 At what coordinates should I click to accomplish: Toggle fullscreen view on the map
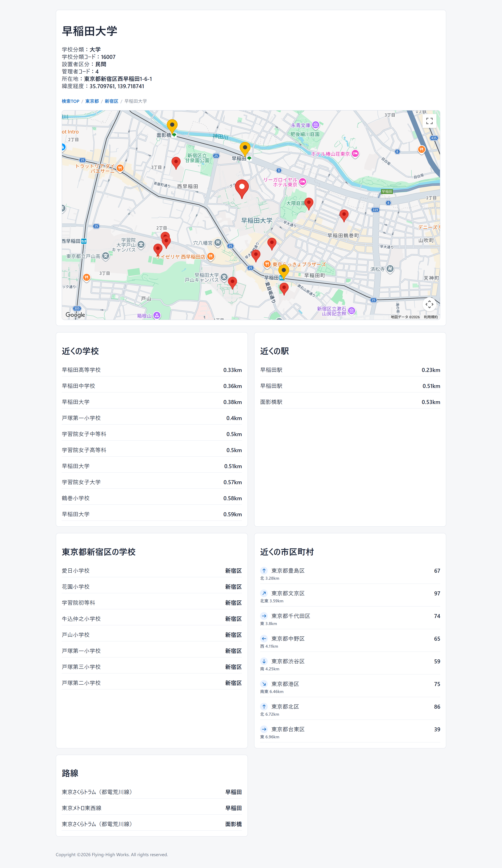[x=429, y=121]
